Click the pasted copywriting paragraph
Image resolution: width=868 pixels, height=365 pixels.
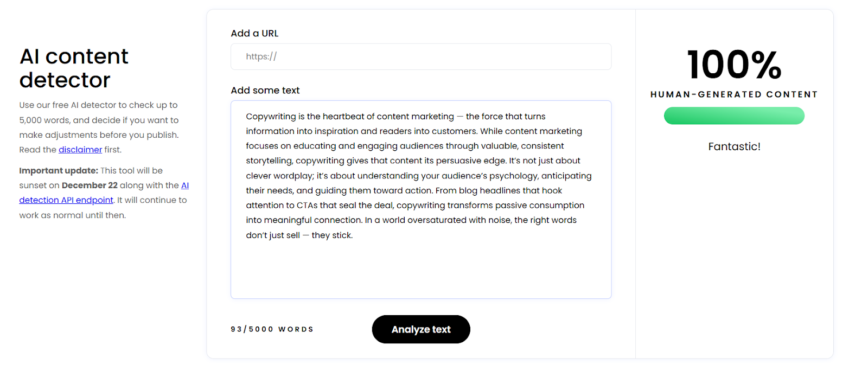[x=418, y=175]
